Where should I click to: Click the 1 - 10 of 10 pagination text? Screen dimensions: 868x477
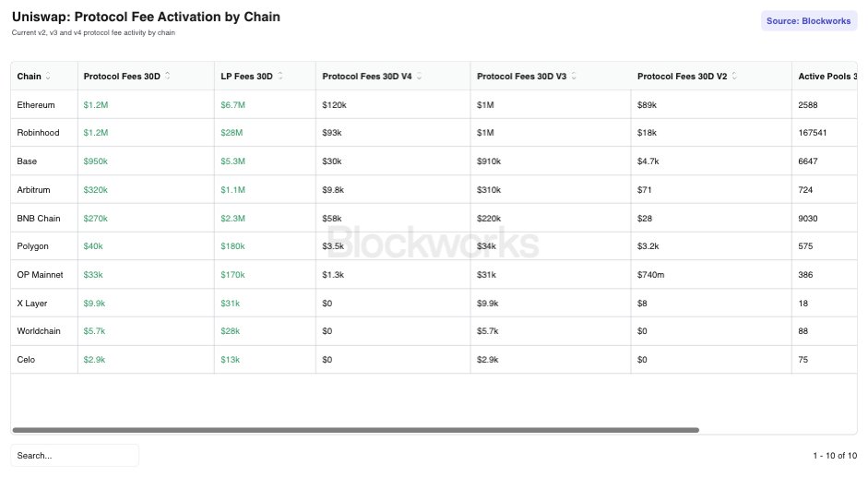click(x=835, y=456)
